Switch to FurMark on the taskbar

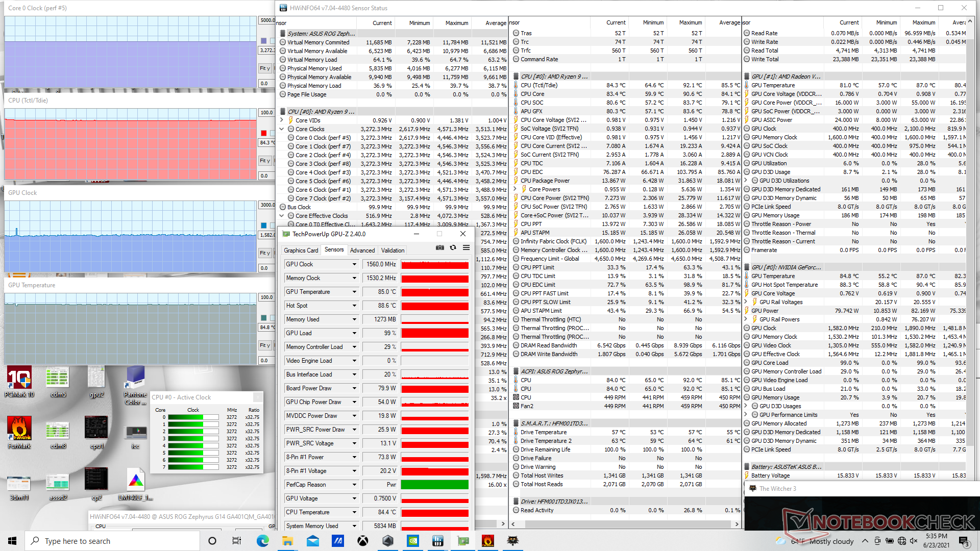click(x=488, y=541)
